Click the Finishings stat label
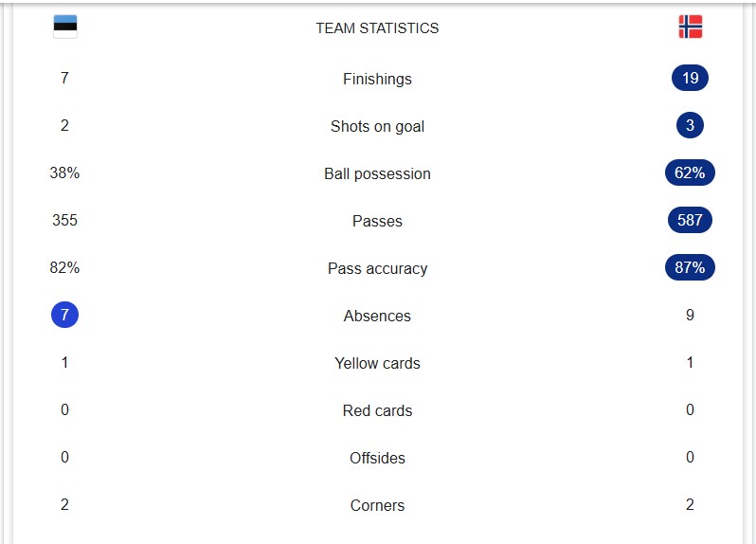This screenshot has width=756, height=544. point(377,79)
